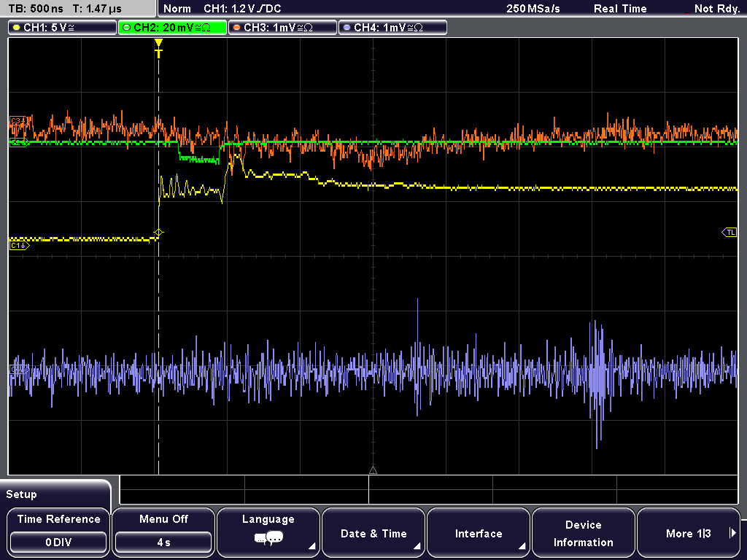Click the C1 ground reference marker
Viewport: 747px width, 560px height.
(x=18, y=245)
